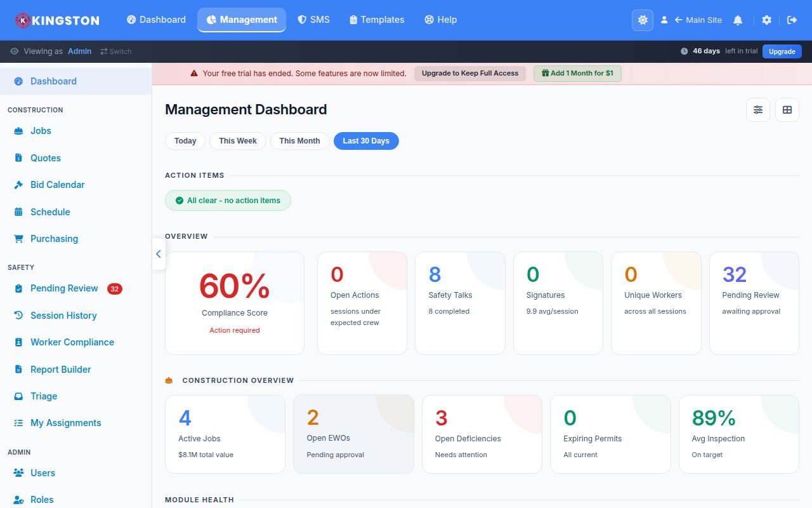Open the Signatures overview card
The height and width of the screenshot is (508, 812).
558,303
